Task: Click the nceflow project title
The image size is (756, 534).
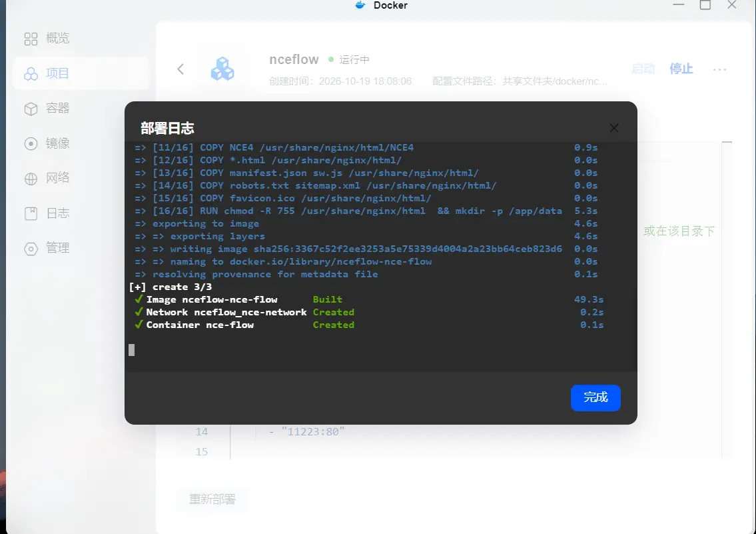Action: click(x=294, y=59)
